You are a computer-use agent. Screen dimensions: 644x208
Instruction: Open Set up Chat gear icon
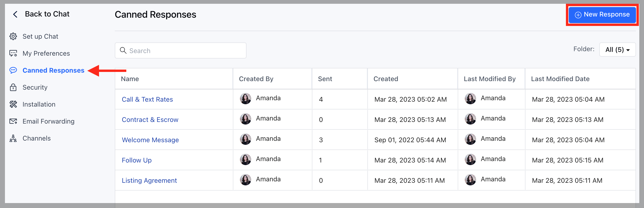tap(13, 36)
